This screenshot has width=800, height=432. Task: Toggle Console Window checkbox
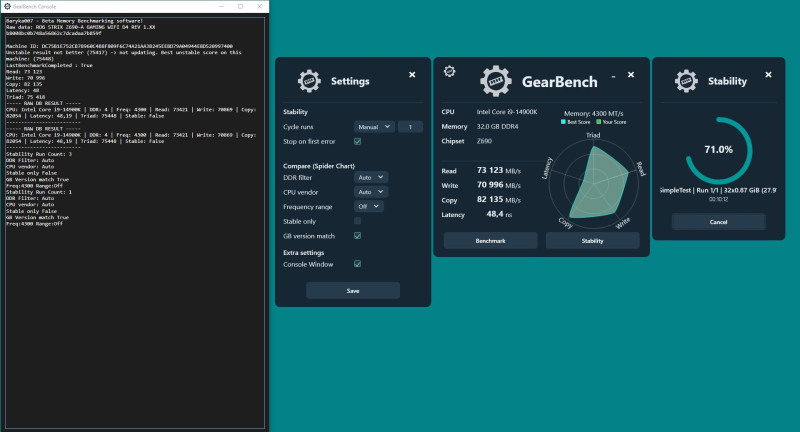coord(358,264)
